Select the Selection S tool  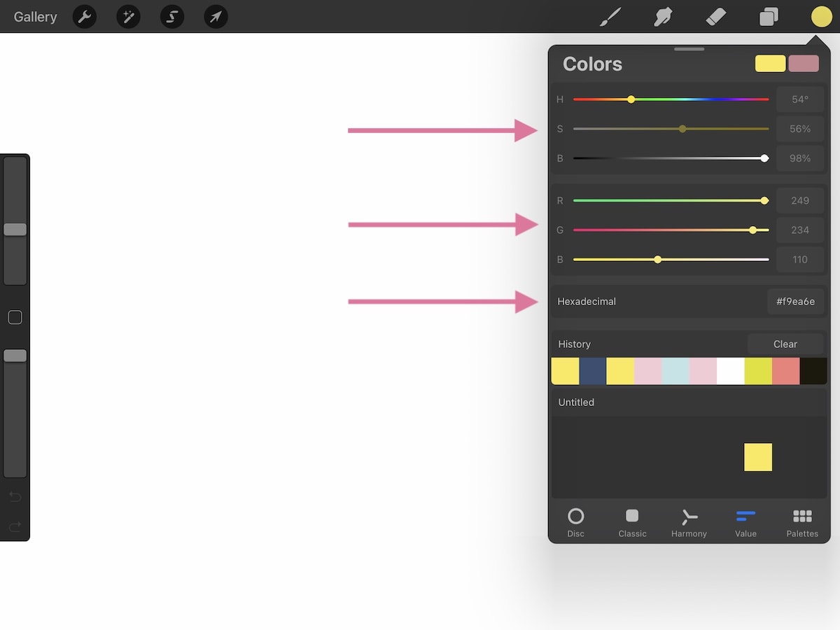tap(172, 16)
